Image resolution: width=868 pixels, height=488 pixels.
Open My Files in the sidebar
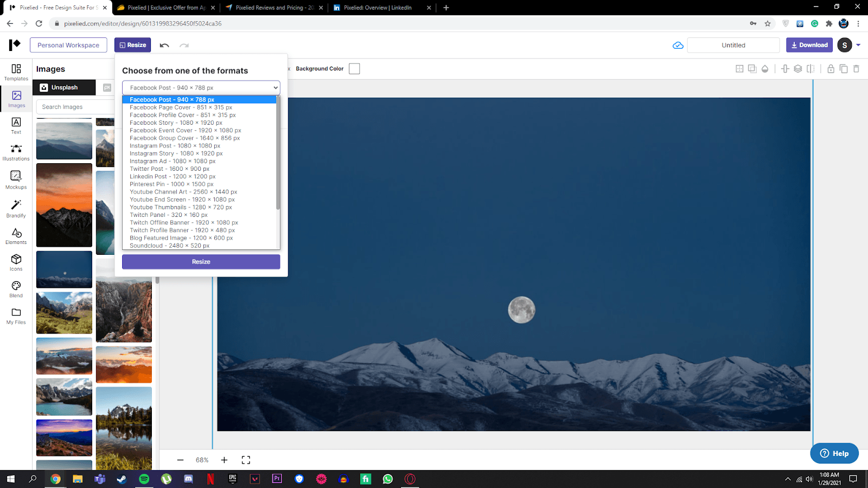coord(16,316)
